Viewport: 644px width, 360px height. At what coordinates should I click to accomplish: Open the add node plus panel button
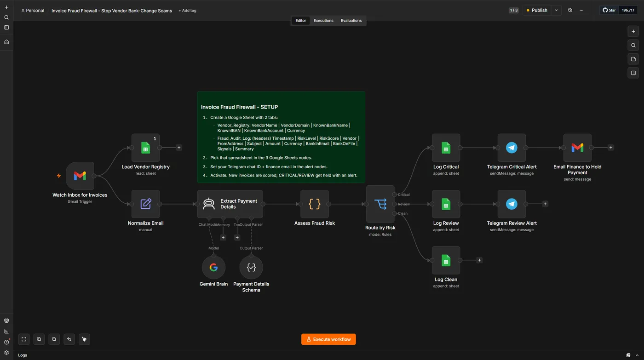[x=633, y=31]
